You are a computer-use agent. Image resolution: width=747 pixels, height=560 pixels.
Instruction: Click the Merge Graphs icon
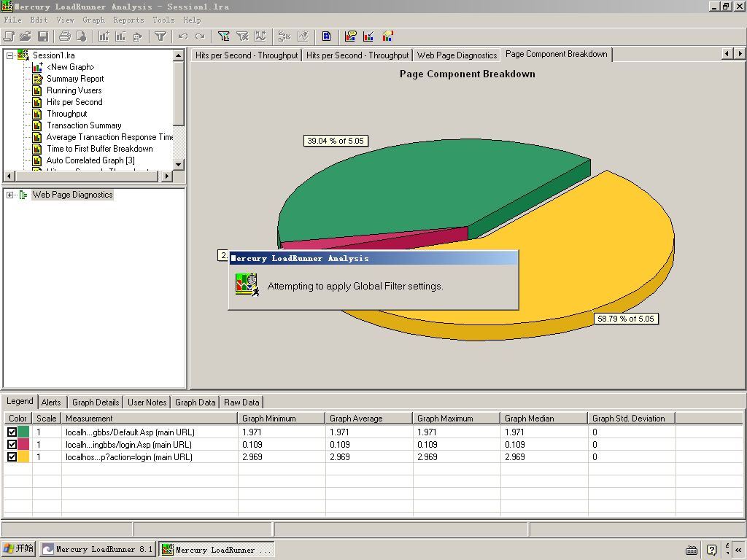pyautogui.click(x=285, y=36)
